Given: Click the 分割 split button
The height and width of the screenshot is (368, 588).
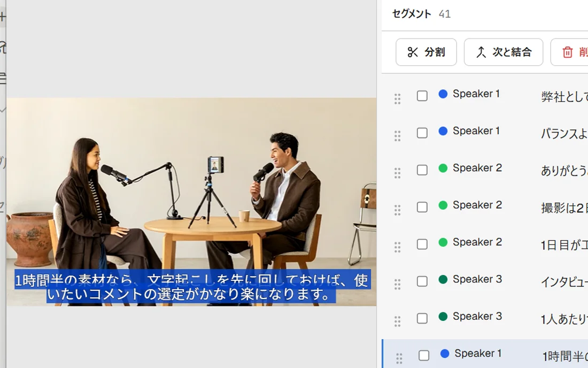Looking at the screenshot, I should point(426,52).
